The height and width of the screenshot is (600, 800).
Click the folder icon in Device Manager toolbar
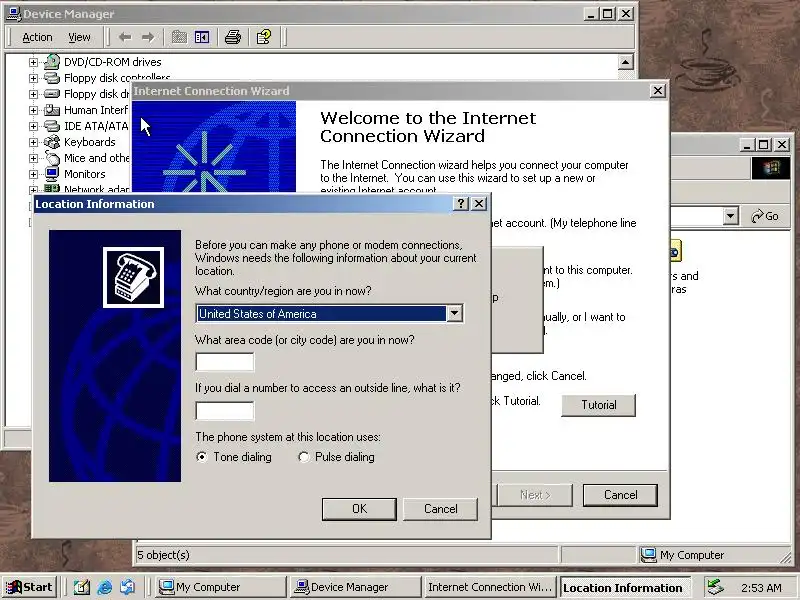(179, 37)
